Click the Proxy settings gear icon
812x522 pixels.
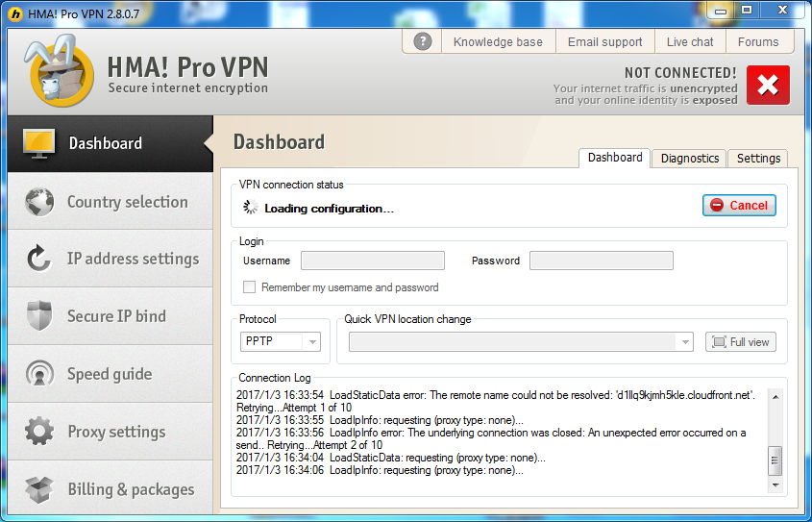[39, 432]
